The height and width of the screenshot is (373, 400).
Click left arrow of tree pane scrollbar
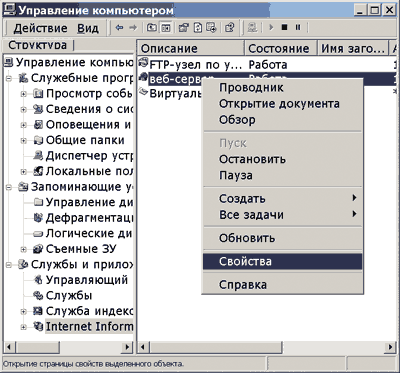(9, 347)
